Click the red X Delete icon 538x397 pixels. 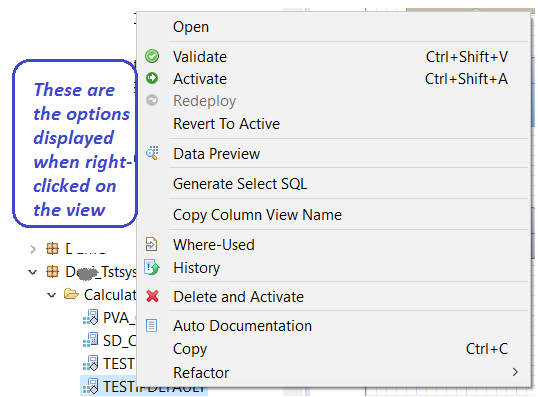click(152, 296)
